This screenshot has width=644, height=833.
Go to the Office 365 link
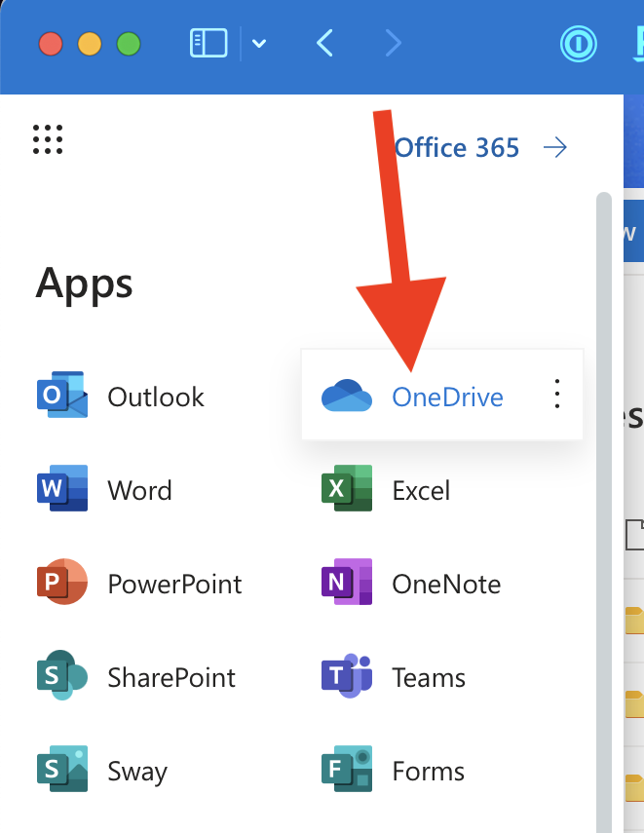pyautogui.click(x=456, y=148)
